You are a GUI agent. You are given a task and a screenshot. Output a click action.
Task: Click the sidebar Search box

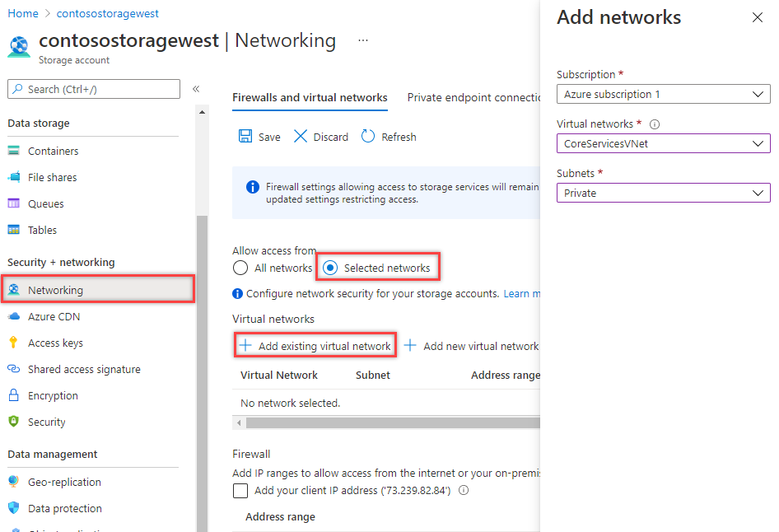pyautogui.click(x=94, y=89)
